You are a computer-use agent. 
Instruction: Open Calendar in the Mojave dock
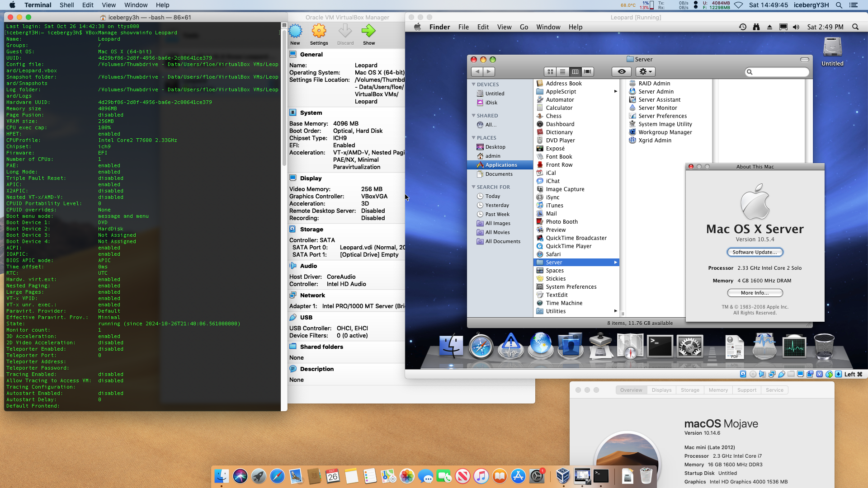333,476
